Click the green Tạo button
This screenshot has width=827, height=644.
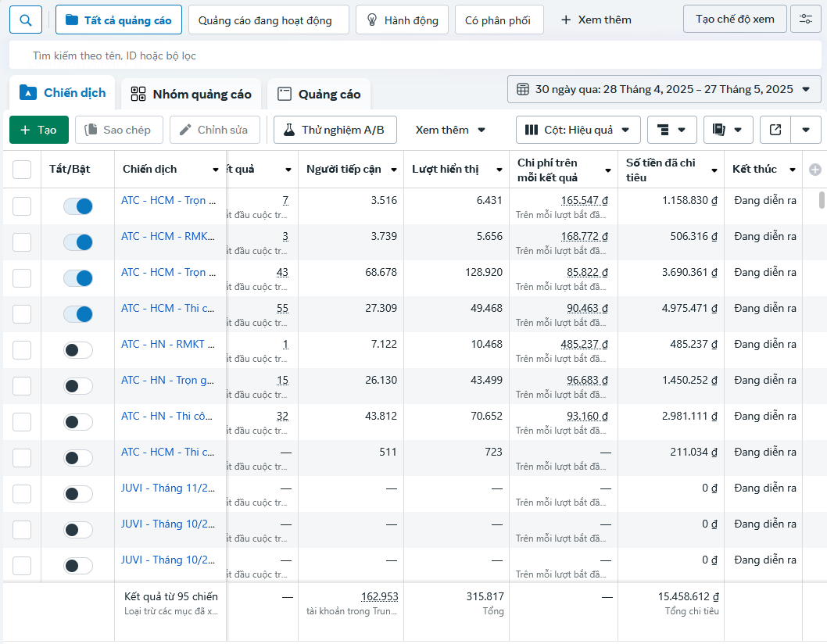coord(39,130)
